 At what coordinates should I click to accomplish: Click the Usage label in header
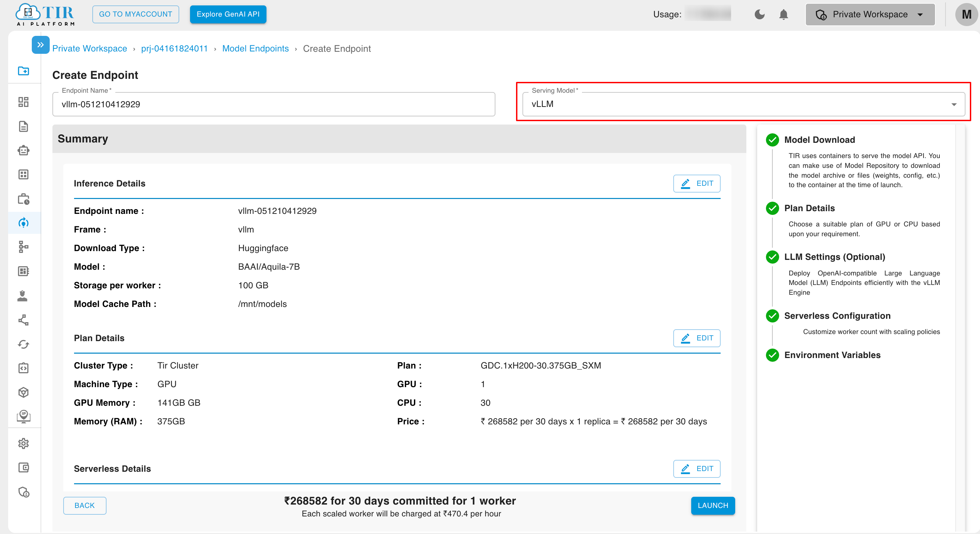pyautogui.click(x=667, y=15)
